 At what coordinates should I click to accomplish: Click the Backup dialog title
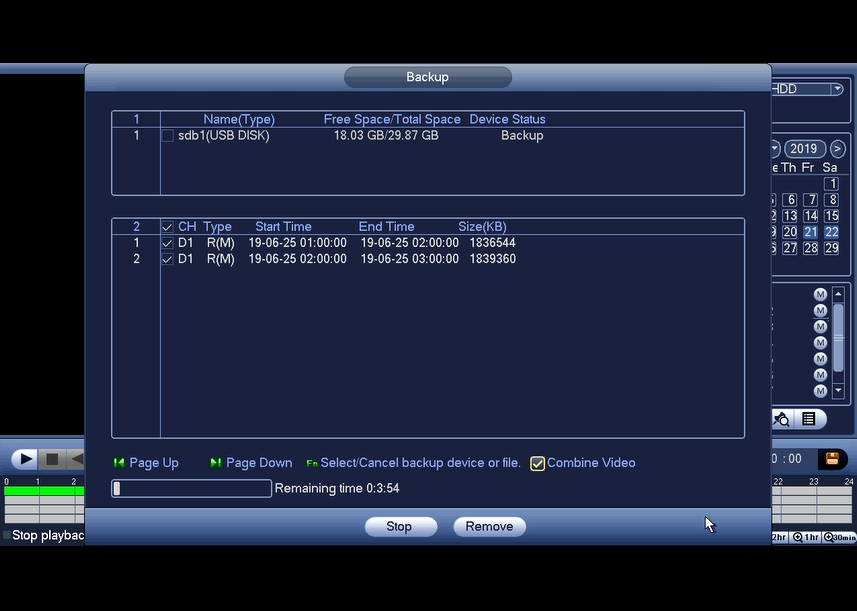(427, 77)
